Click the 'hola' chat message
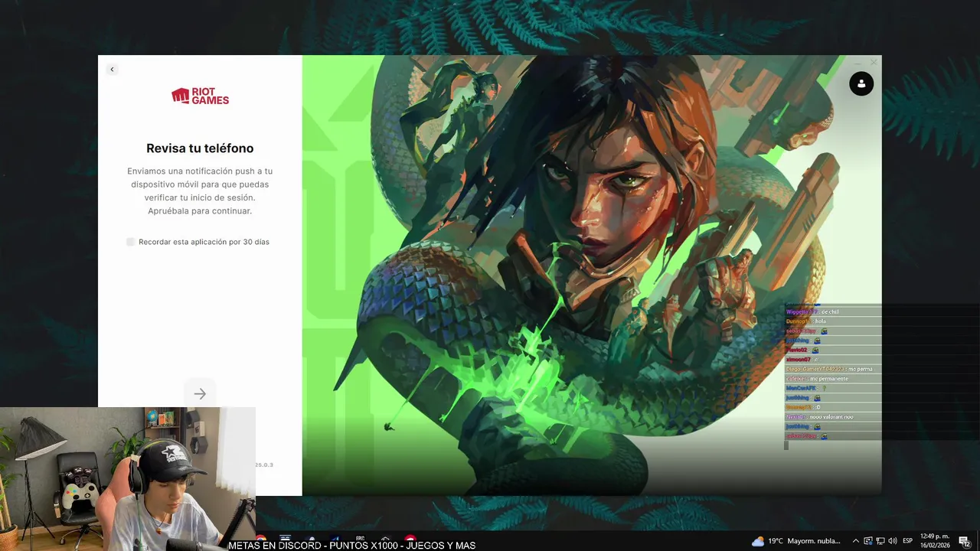This screenshot has width=980, height=551. coord(821,321)
